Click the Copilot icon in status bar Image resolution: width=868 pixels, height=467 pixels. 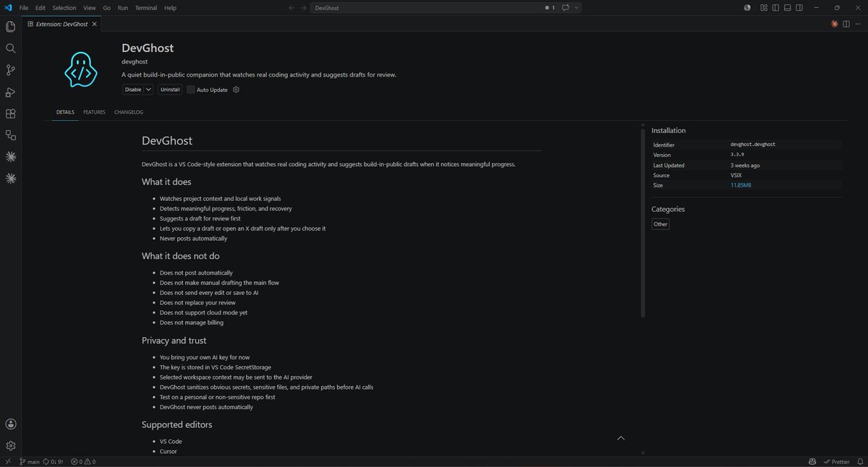click(813, 461)
